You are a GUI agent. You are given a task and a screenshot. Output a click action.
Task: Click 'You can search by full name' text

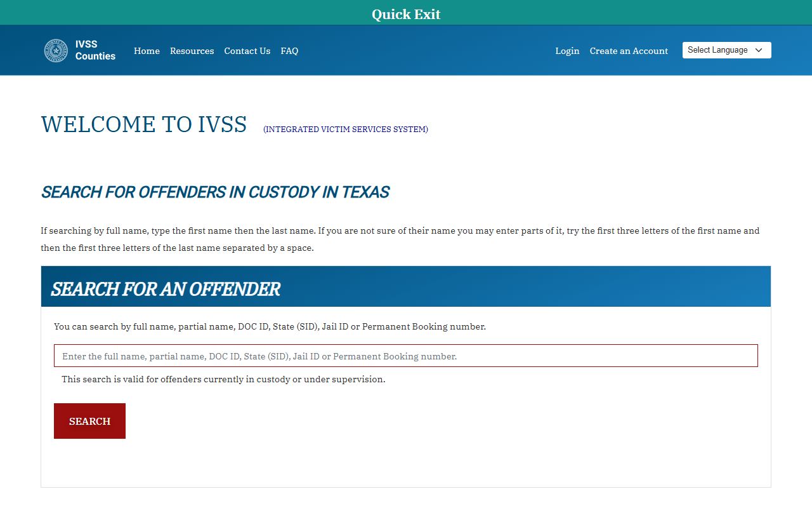point(270,326)
